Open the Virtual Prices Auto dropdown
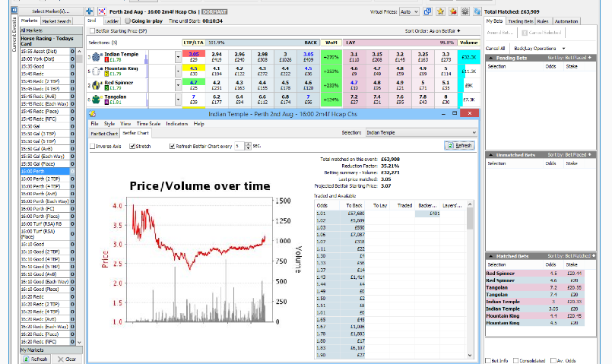Image resolution: width=612 pixels, height=364 pixels. coord(409,11)
